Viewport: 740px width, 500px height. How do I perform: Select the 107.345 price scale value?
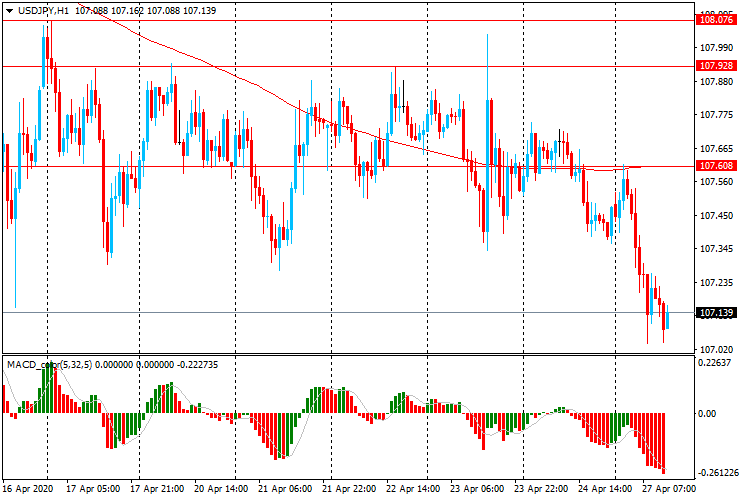coord(716,249)
